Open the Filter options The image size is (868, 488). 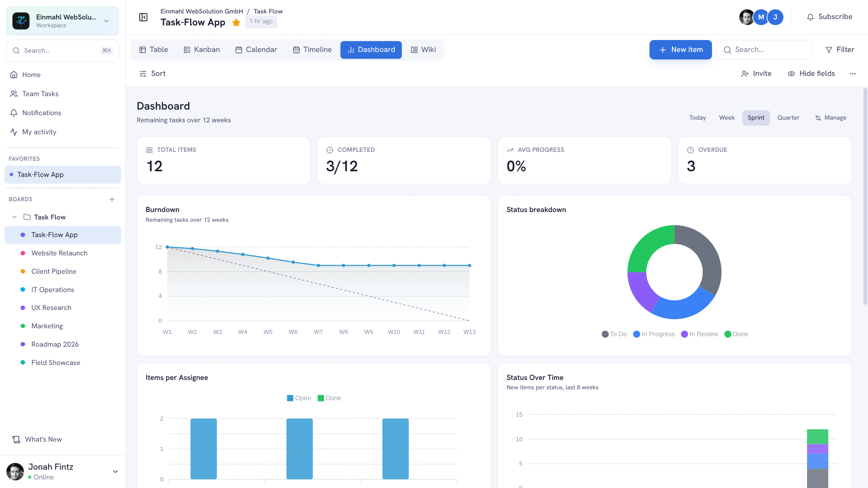840,50
